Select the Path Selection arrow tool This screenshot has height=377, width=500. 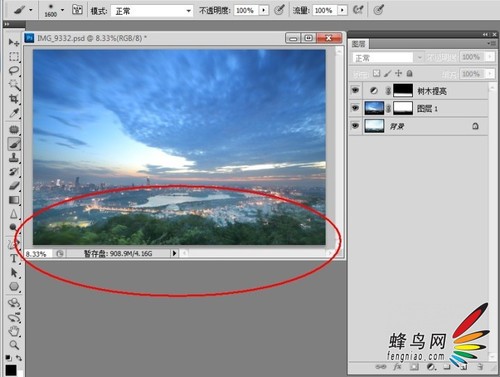[x=14, y=272]
